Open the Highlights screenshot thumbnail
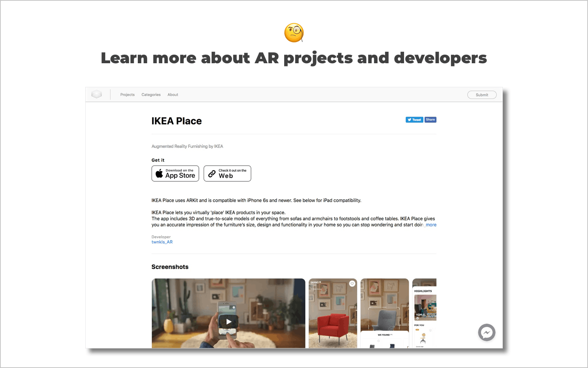588x368 pixels. [424, 313]
